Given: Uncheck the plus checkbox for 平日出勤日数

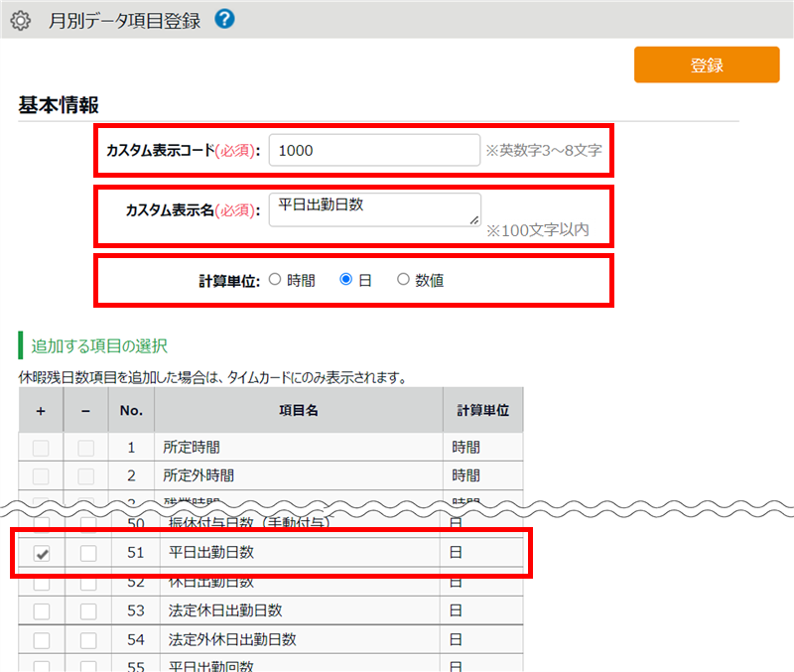Looking at the screenshot, I should 41,553.
